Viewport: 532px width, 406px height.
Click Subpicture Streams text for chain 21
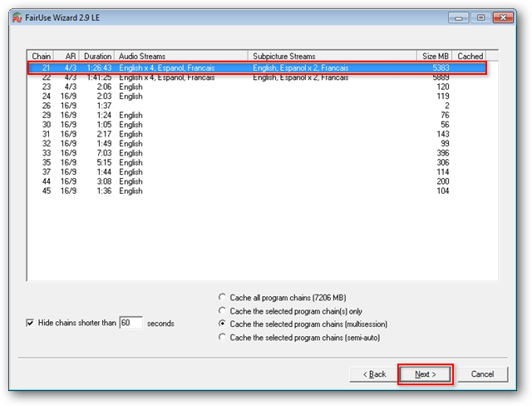(301, 68)
